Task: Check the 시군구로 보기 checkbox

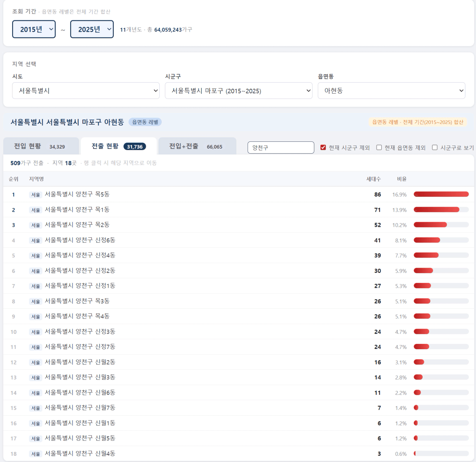Action: pyautogui.click(x=435, y=148)
